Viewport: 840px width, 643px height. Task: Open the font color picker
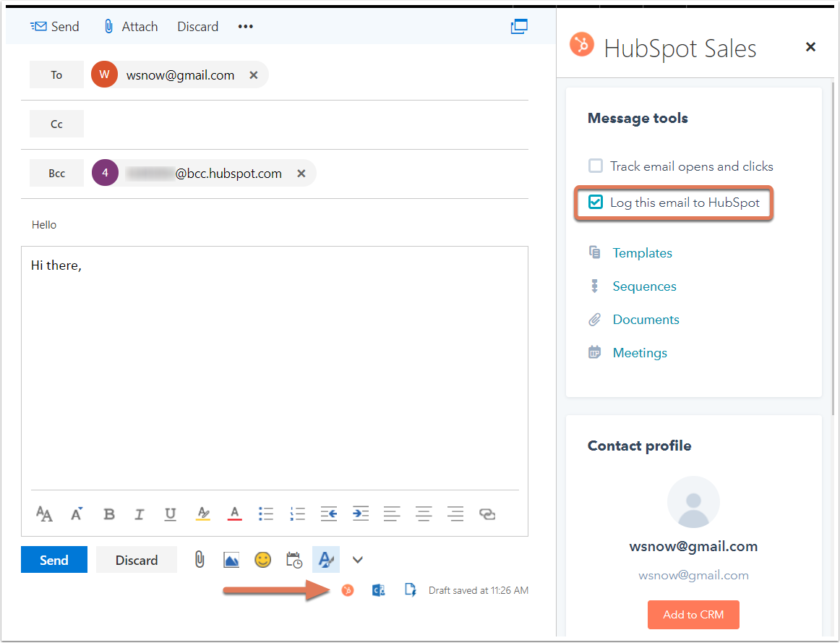(x=235, y=514)
